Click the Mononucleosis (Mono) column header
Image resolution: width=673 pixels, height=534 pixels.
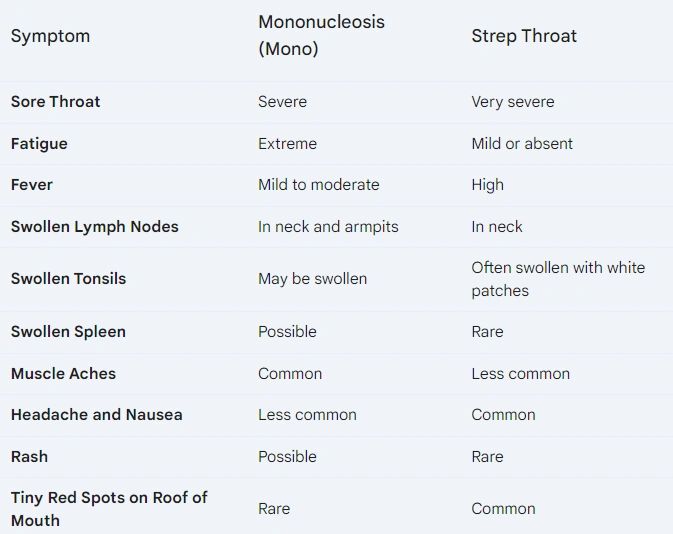[321, 35]
